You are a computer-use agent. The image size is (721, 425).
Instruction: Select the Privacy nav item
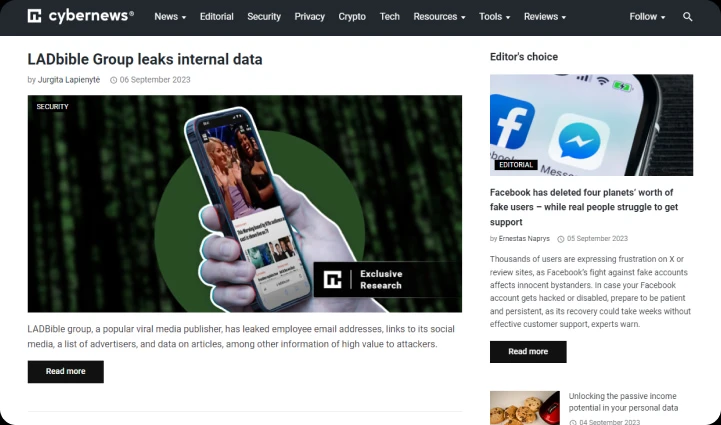coord(309,17)
